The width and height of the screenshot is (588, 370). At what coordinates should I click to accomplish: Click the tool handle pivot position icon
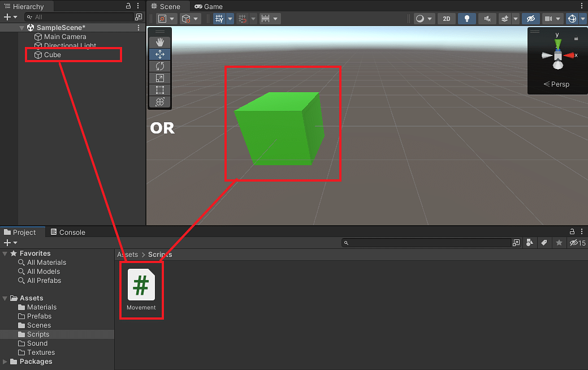tap(162, 19)
